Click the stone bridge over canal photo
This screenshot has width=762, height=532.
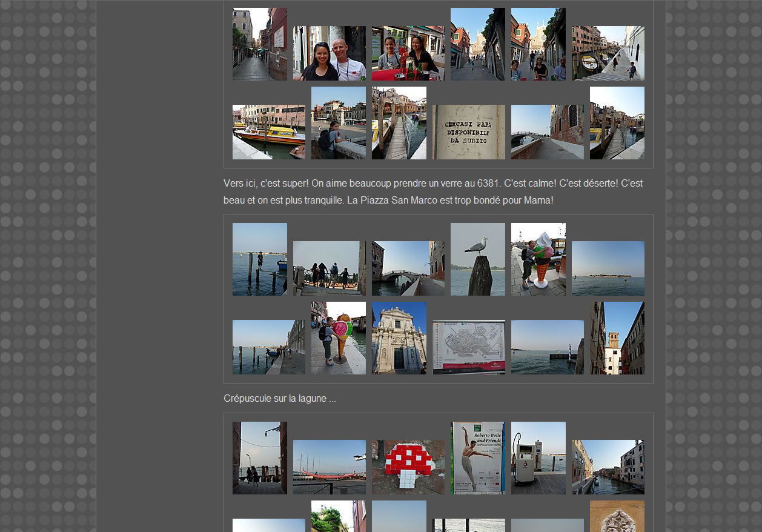point(408,268)
